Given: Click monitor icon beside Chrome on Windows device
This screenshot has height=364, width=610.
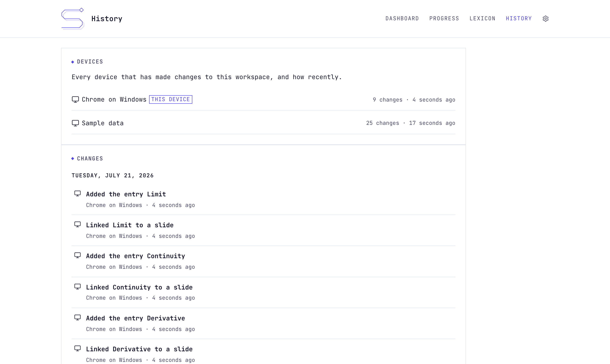Looking at the screenshot, I should 75,100.
